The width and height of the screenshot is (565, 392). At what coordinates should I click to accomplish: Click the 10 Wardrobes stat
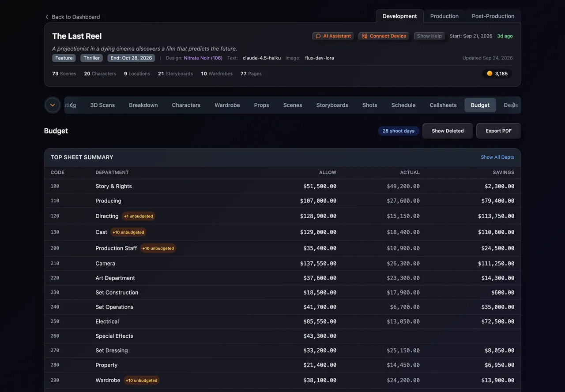click(x=217, y=74)
